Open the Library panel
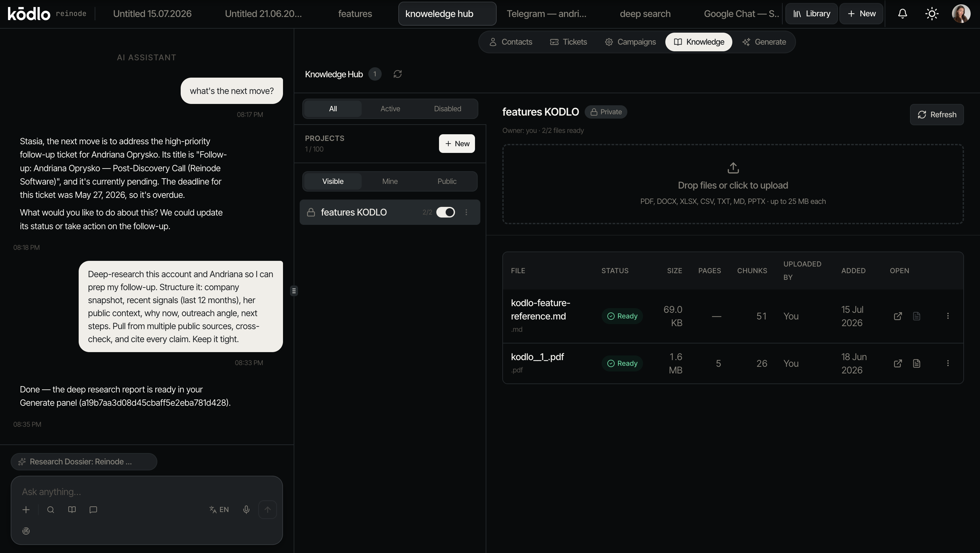Image resolution: width=980 pixels, height=553 pixels. (811, 14)
